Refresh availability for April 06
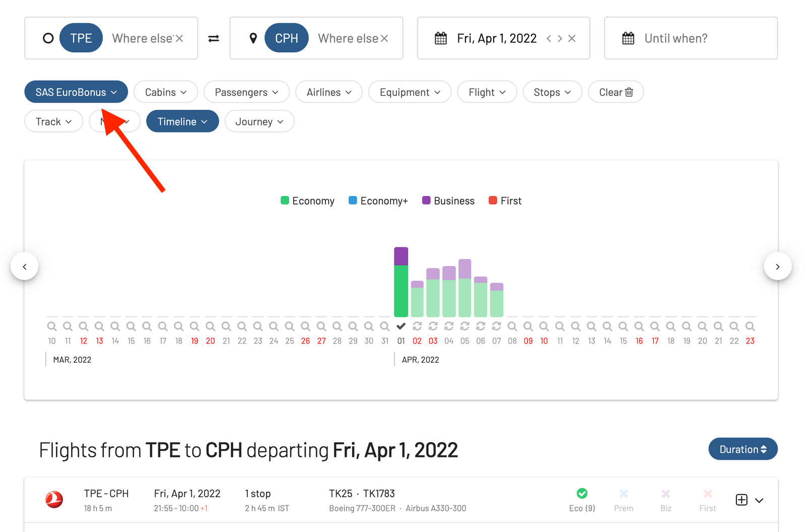 click(481, 326)
